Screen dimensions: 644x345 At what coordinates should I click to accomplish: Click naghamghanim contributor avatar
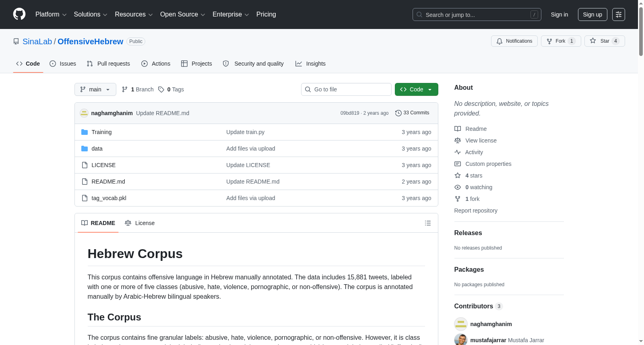tap(461, 324)
